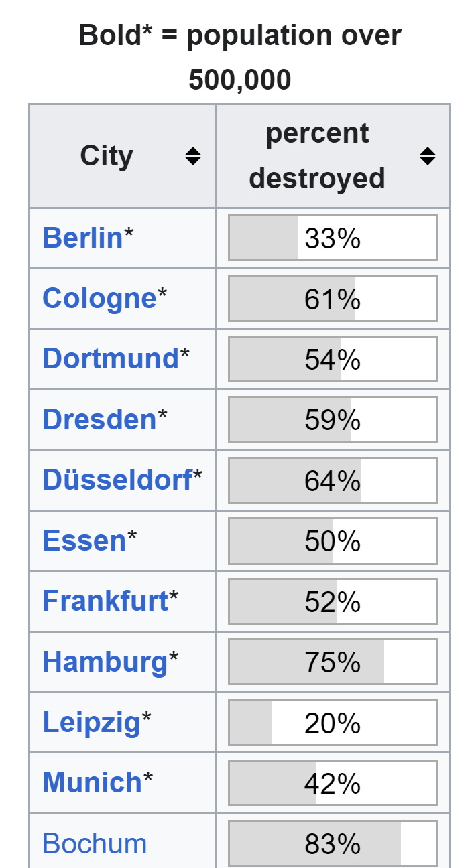The height and width of the screenshot is (868, 476).
Task: Go to the Dresden page
Action: [99, 419]
